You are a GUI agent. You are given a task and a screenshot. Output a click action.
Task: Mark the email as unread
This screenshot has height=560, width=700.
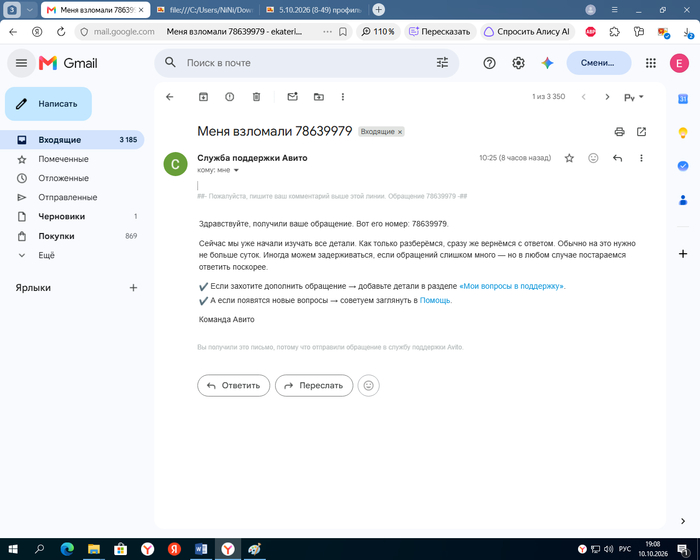pos(292,97)
